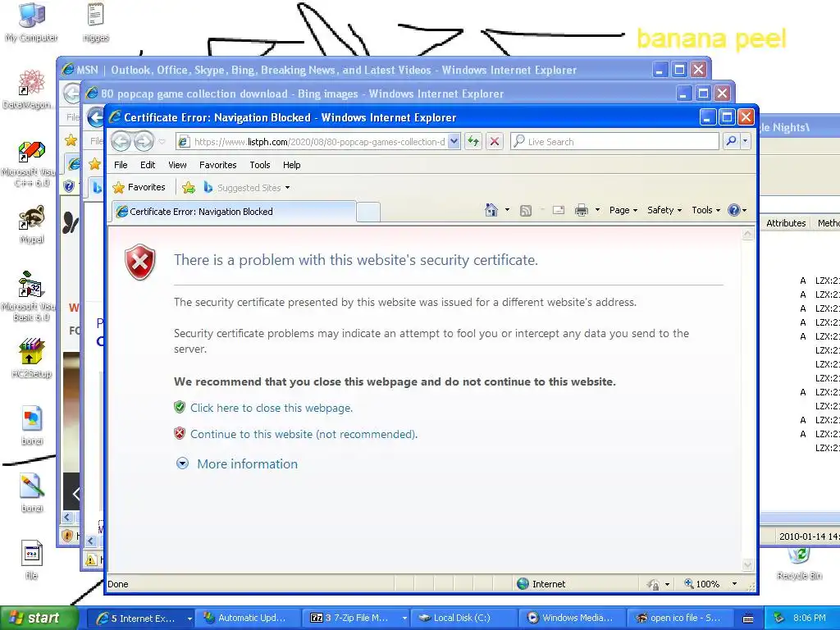This screenshot has height=630, width=840.
Task: Click Continue to this website link
Action: tap(304, 434)
